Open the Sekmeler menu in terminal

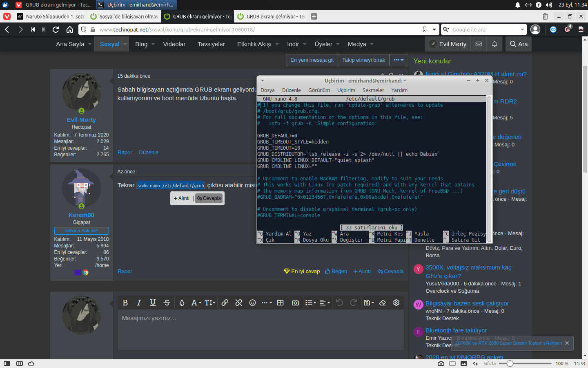point(373,90)
